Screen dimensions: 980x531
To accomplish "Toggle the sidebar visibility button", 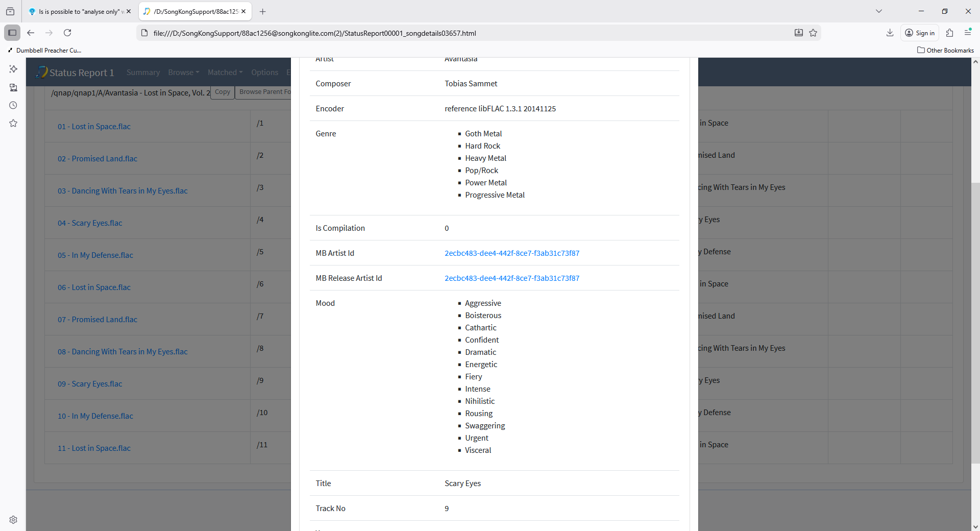I will [12, 33].
